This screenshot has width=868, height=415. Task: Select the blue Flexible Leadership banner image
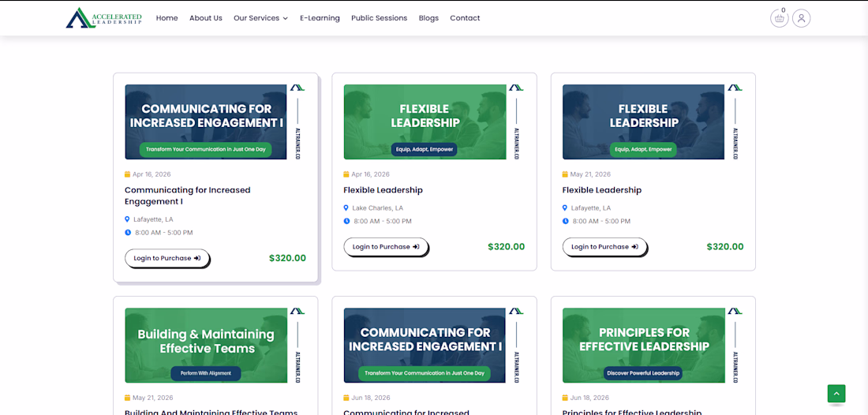653,122
